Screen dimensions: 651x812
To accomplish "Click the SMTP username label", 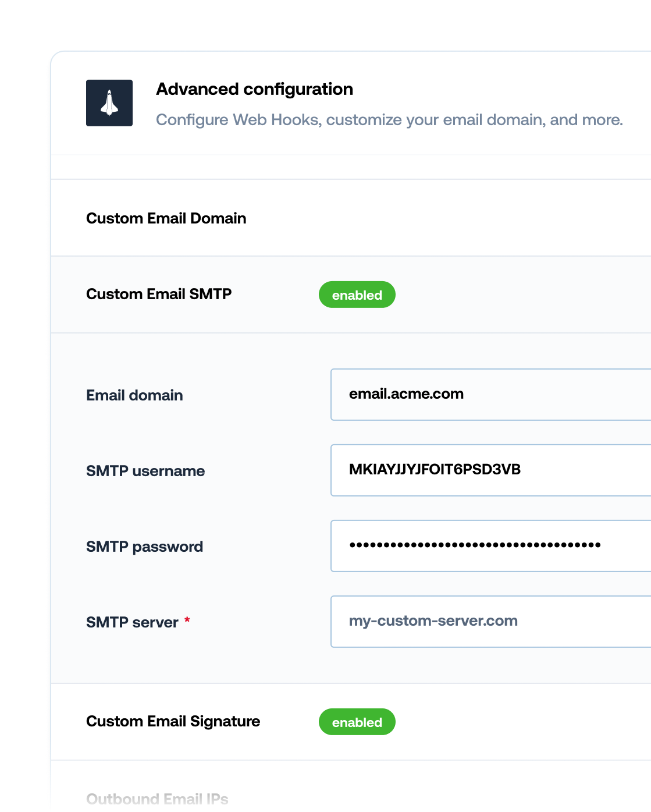I will [145, 471].
